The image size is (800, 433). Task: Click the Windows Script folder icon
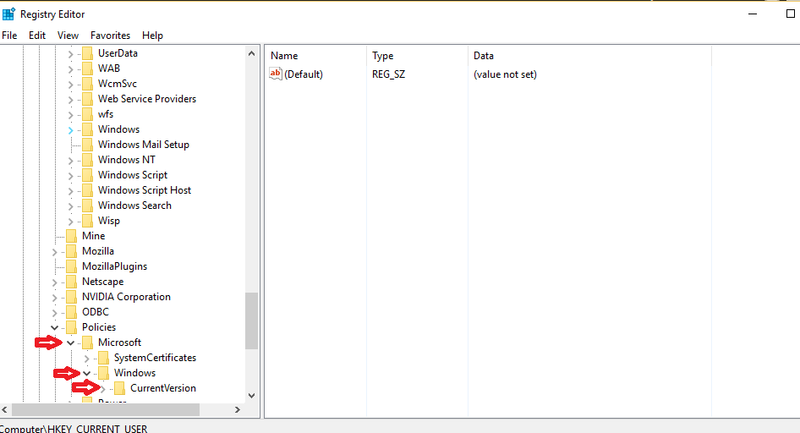[88, 175]
